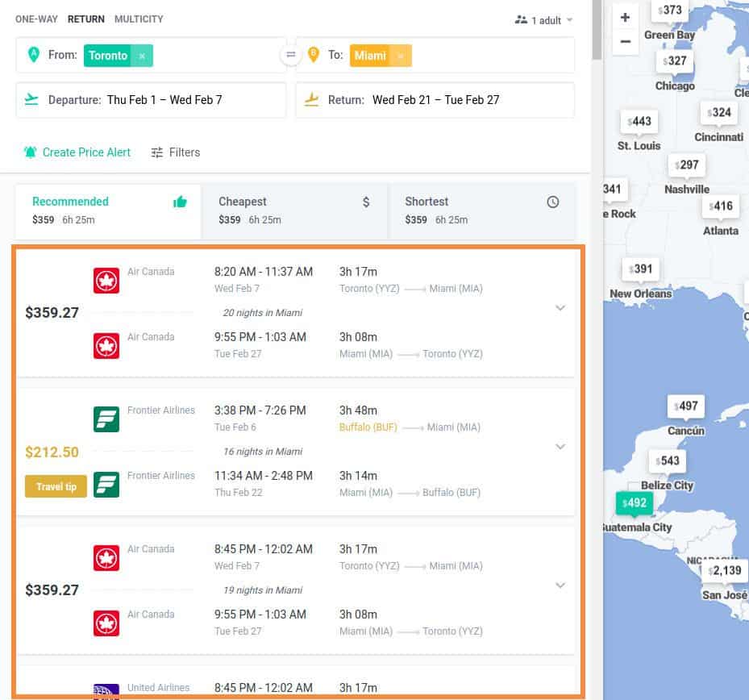This screenshot has width=749, height=700.
Task: Click the destination pin icon beside To
Action: tap(314, 55)
